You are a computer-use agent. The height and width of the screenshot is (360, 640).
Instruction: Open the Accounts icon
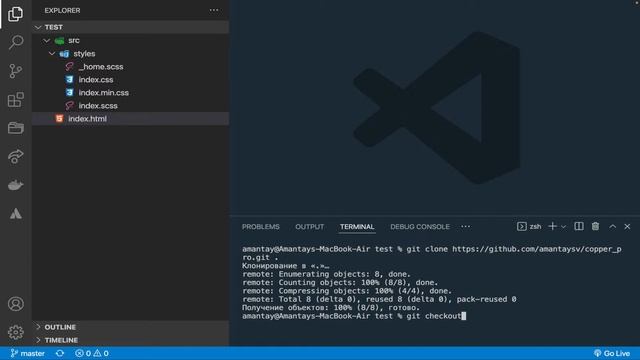tap(16, 304)
